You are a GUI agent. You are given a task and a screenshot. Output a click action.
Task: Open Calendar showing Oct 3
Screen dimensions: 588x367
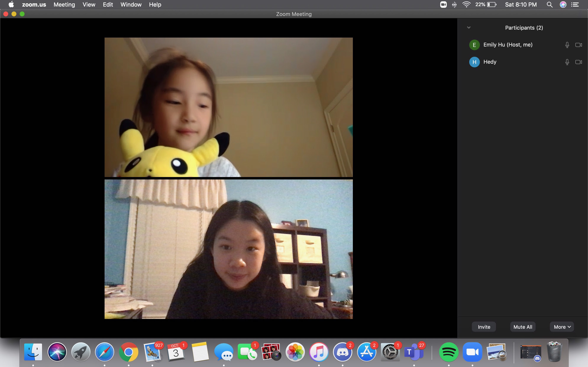[x=176, y=352]
